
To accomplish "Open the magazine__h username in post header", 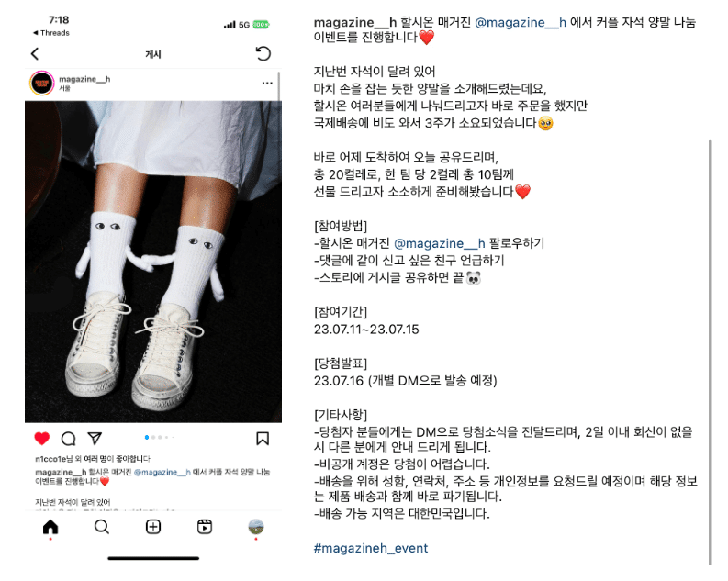I will pos(84,79).
